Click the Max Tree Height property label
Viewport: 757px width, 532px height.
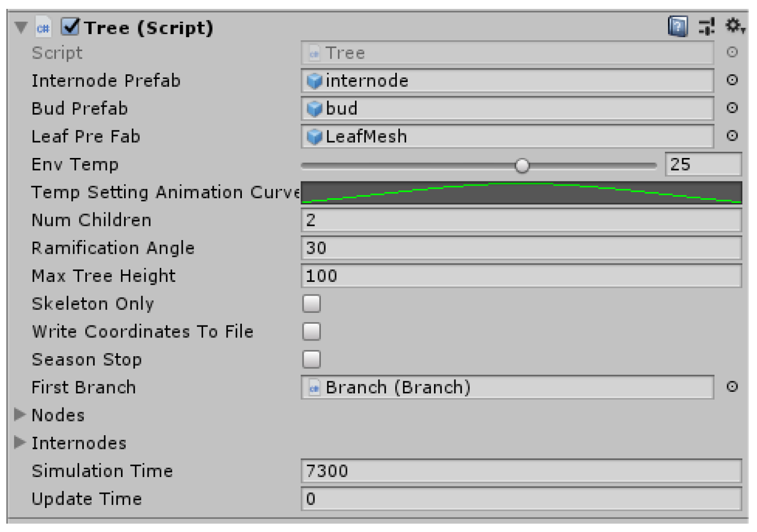[104, 276]
